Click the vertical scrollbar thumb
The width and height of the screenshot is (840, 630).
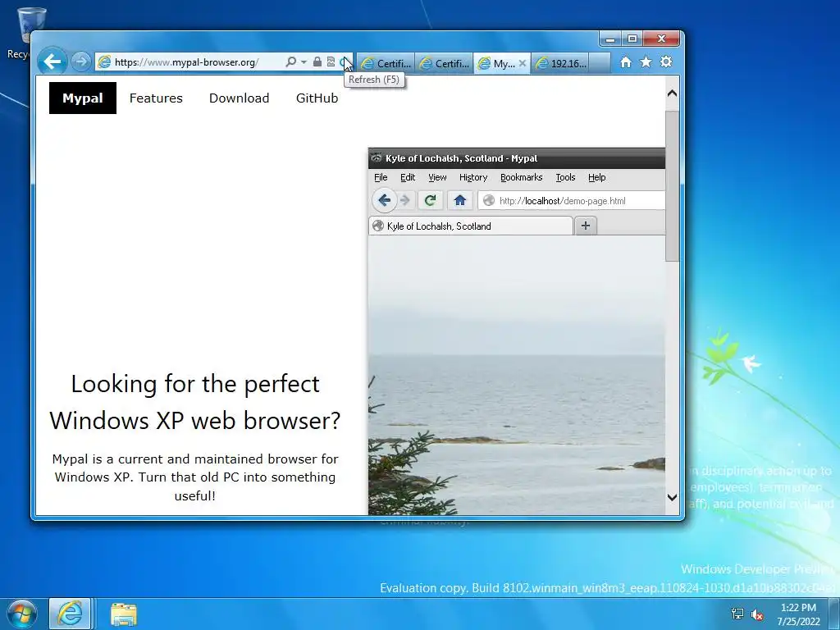[x=672, y=186]
